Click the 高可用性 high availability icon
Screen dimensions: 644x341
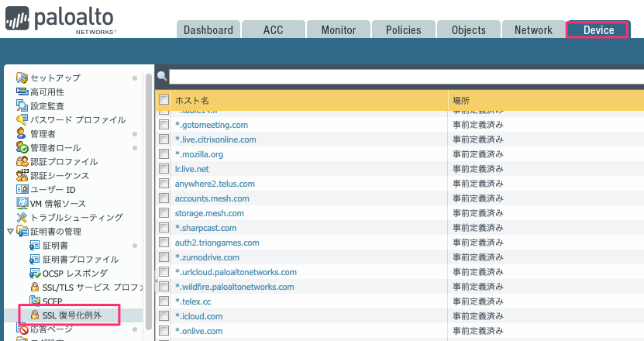(22, 91)
